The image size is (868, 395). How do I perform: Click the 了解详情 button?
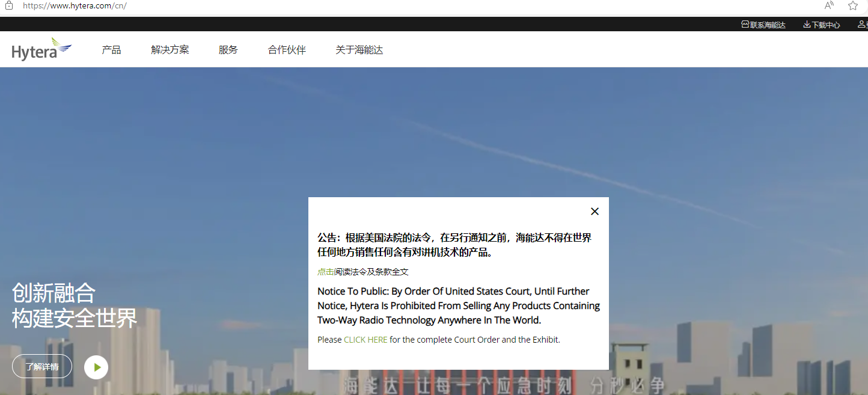tap(42, 366)
